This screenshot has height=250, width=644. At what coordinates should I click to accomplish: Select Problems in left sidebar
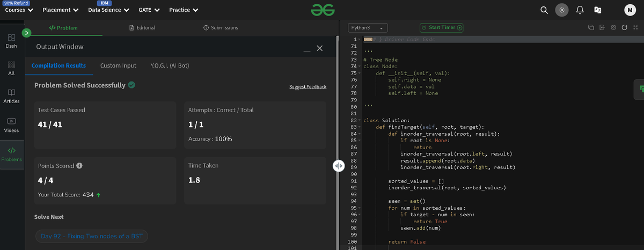tap(11, 155)
